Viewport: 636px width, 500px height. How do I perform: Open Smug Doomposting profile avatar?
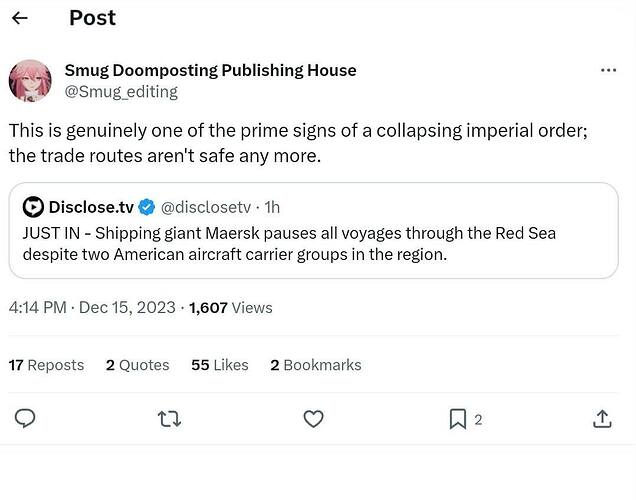(30, 80)
